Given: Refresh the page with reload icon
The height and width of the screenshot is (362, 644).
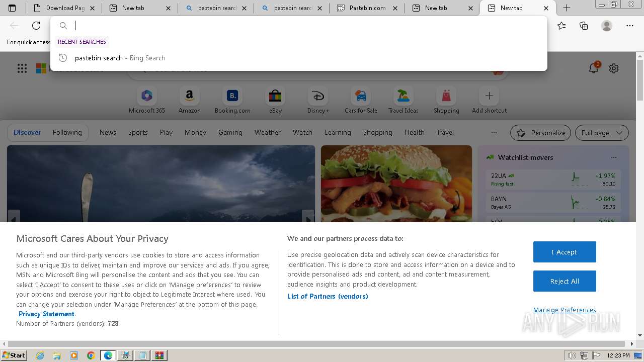Looking at the screenshot, I should click(x=36, y=26).
